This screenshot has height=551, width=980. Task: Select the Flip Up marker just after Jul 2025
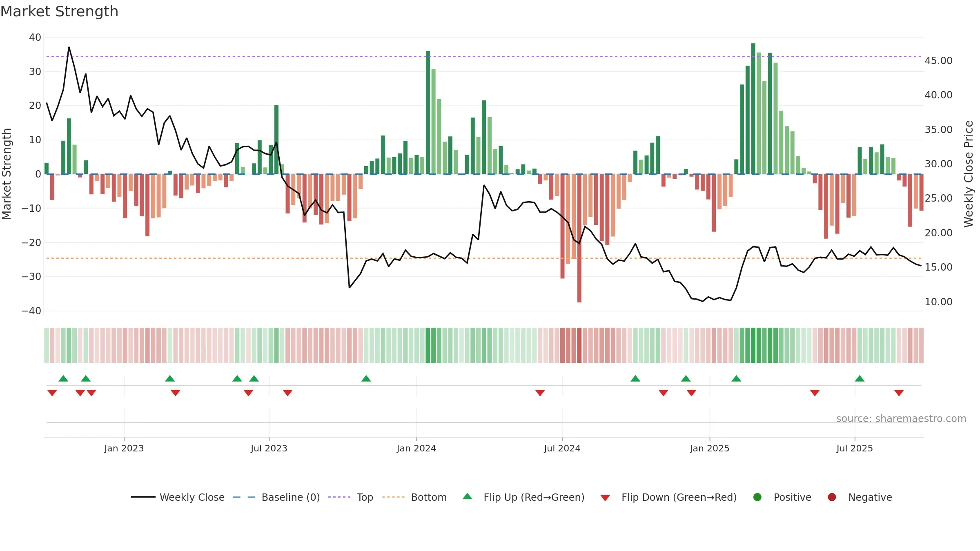pyautogui.click(x=860, y=378)
